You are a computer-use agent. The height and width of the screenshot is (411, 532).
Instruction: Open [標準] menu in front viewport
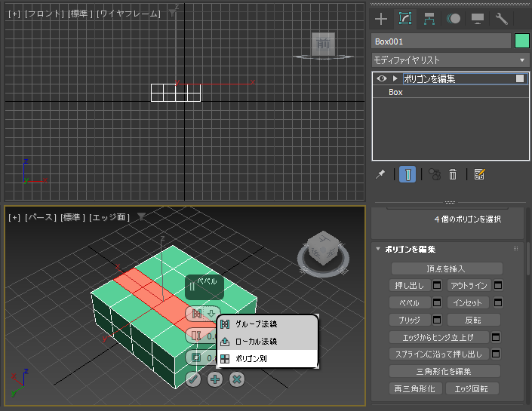coord(81,14)
